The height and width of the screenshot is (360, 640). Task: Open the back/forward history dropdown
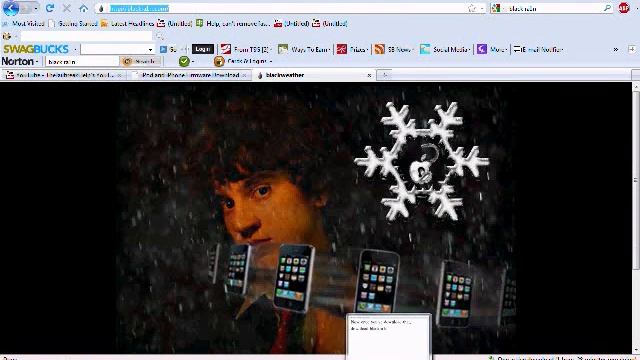click(x=36, y=9)
